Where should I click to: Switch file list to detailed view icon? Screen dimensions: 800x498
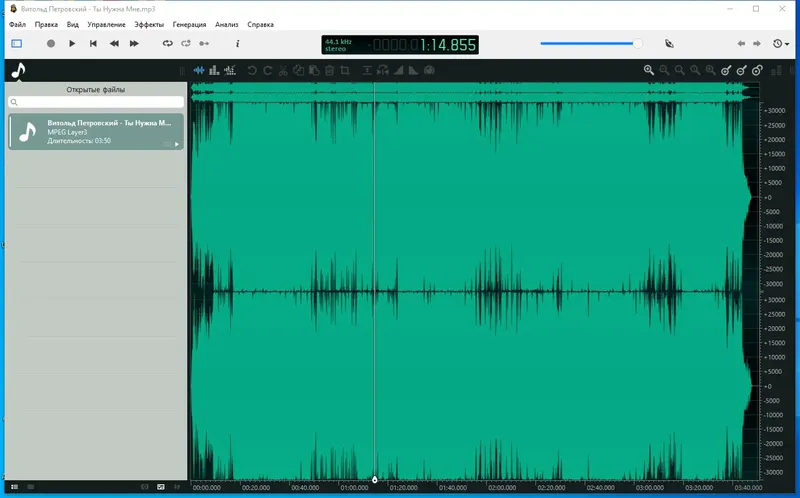[x=14, y=487]
